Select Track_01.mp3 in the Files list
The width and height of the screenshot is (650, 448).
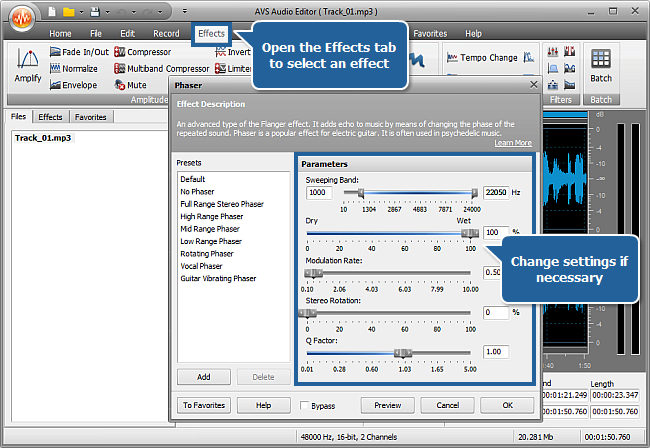click(x=43, y=138)
